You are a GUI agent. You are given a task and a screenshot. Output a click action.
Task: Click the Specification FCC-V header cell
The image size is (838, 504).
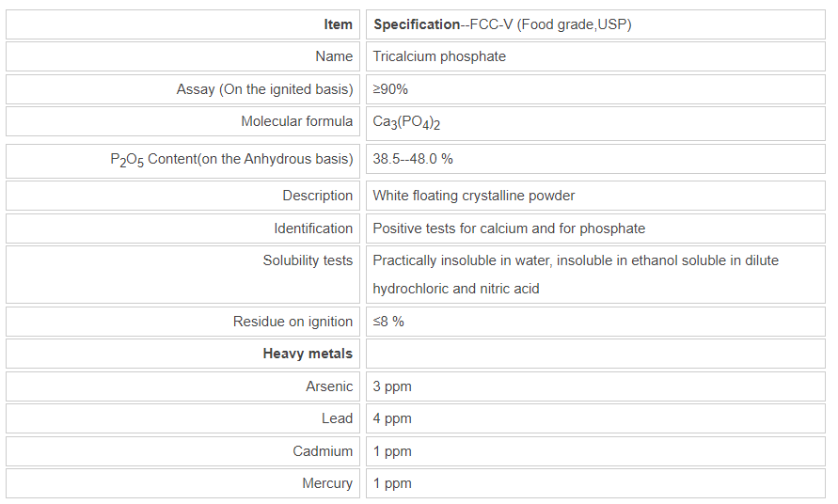coord(502,24)
